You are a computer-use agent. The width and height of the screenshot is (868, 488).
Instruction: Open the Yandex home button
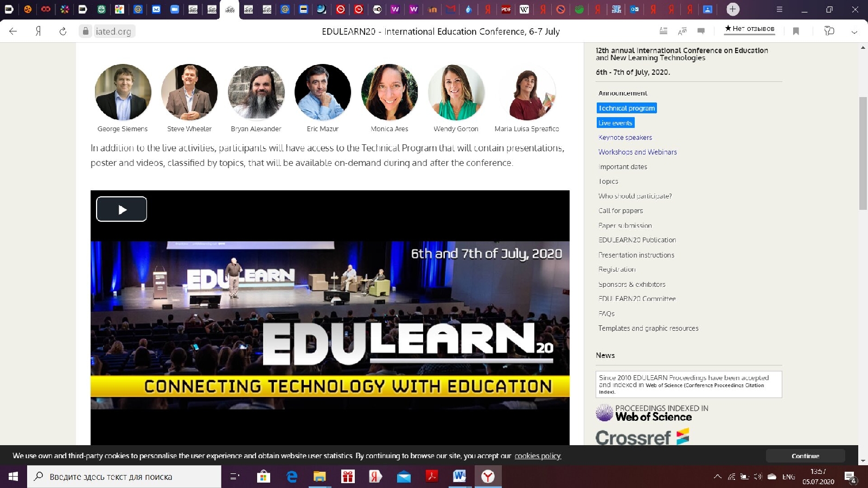pos(39,31)
